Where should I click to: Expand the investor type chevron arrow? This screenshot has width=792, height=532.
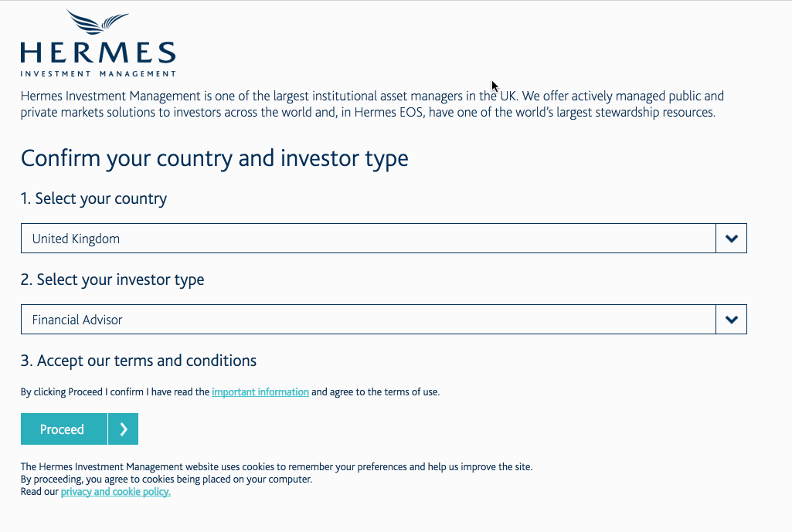(731, 320)
